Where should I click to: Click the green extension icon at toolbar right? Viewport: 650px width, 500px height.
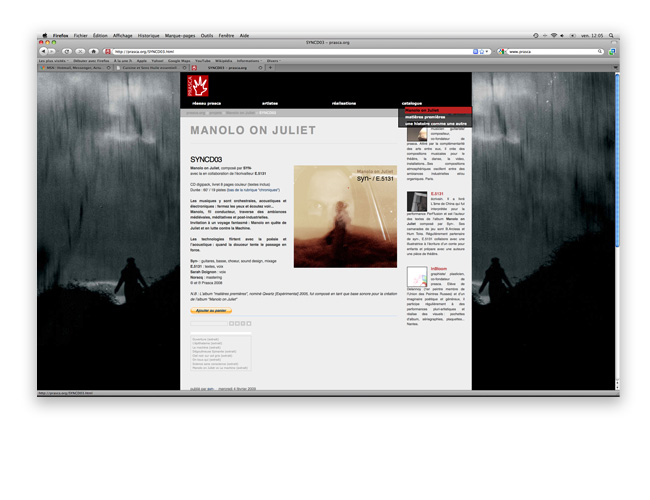point(611,52)
